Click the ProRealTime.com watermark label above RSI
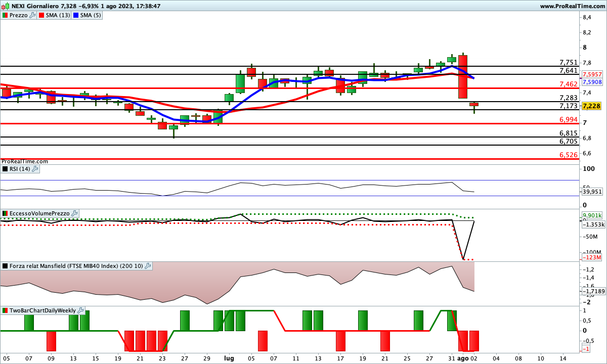This screenshot has width=607, height=364. [x=24, y=161]
